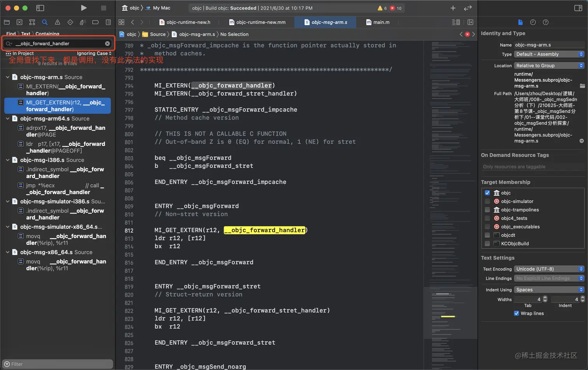
Task: Reveal file location via folder icon
Action: [582, 86]
